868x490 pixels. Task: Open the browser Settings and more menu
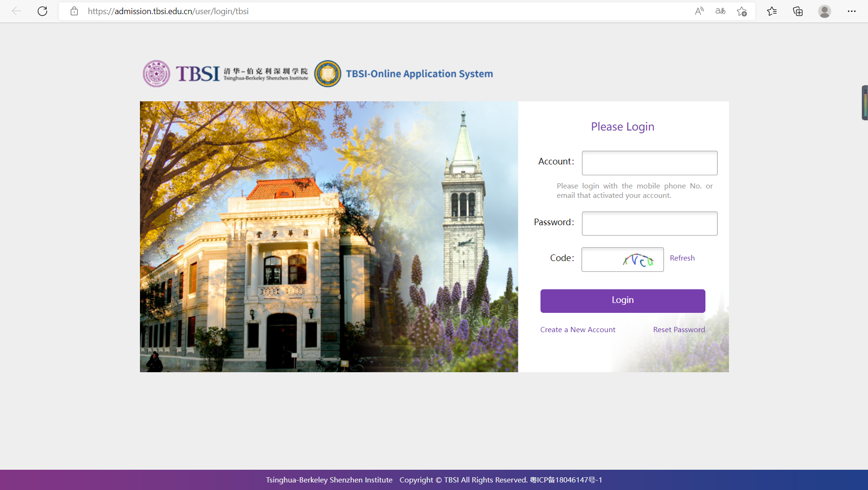point(852,11)
